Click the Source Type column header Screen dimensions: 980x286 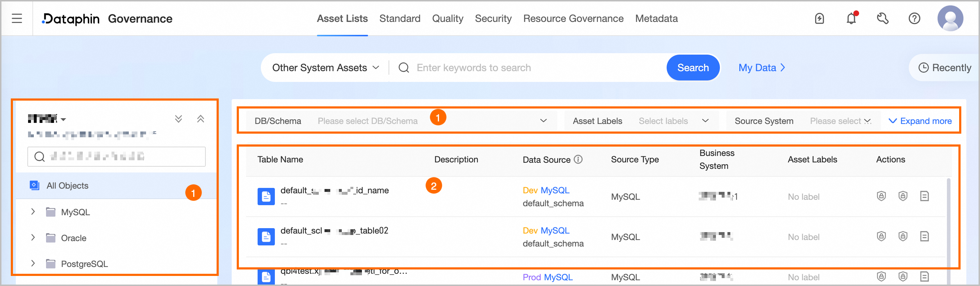click(x=635, y=159)
